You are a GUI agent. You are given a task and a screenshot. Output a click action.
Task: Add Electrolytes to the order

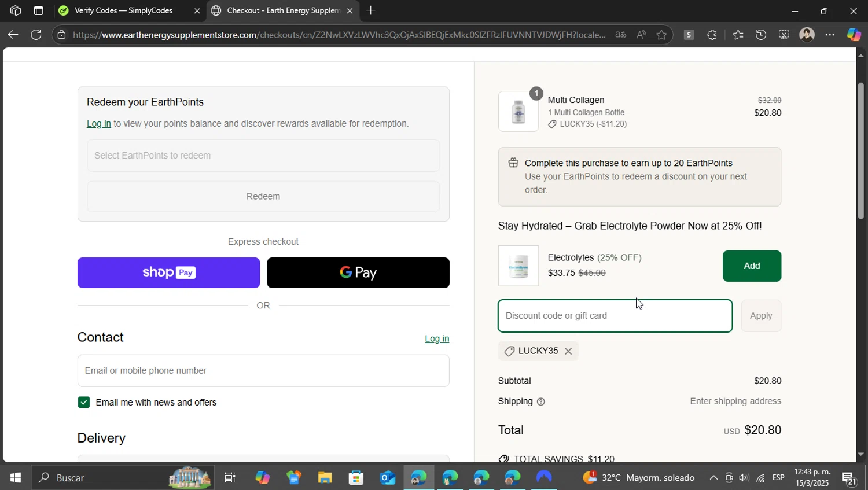pos(752,266)
